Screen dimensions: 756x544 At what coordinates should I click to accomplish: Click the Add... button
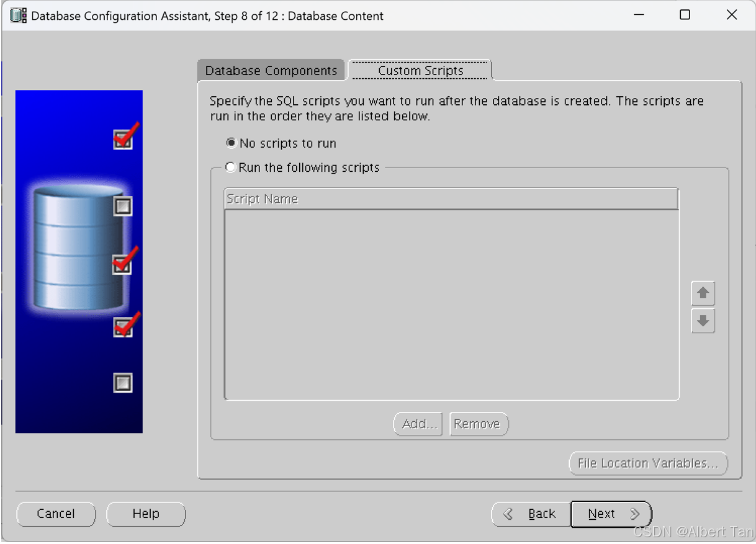[x=418, y=424]
